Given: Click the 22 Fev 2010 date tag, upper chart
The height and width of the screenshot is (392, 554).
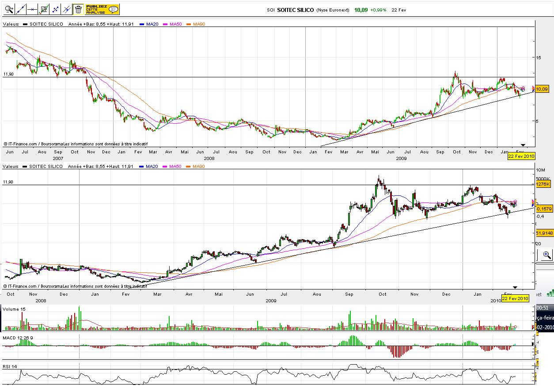Looking at the screenshot, I should pos(521,156).
